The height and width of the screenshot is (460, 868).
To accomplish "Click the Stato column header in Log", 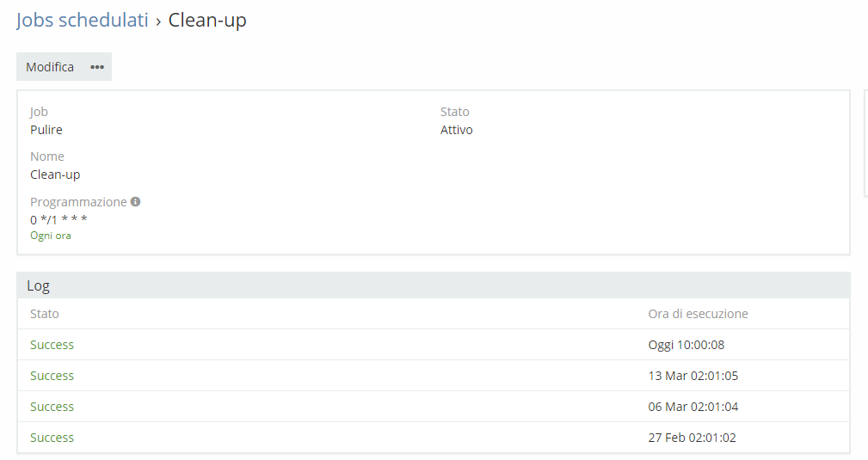I will pyautogui.click(x=45, y=314).
